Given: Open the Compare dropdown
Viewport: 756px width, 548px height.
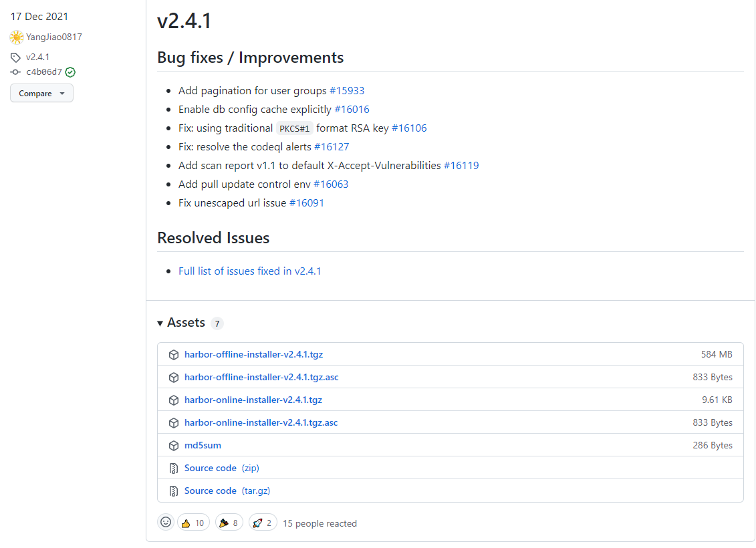Looking at the screenshot, I should point(42,94).
